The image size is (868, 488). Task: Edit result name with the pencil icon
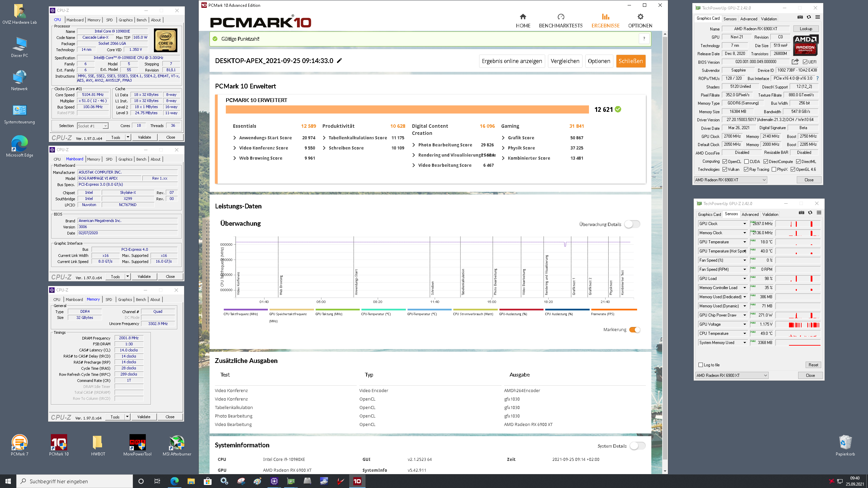click(x=339, y=61)
